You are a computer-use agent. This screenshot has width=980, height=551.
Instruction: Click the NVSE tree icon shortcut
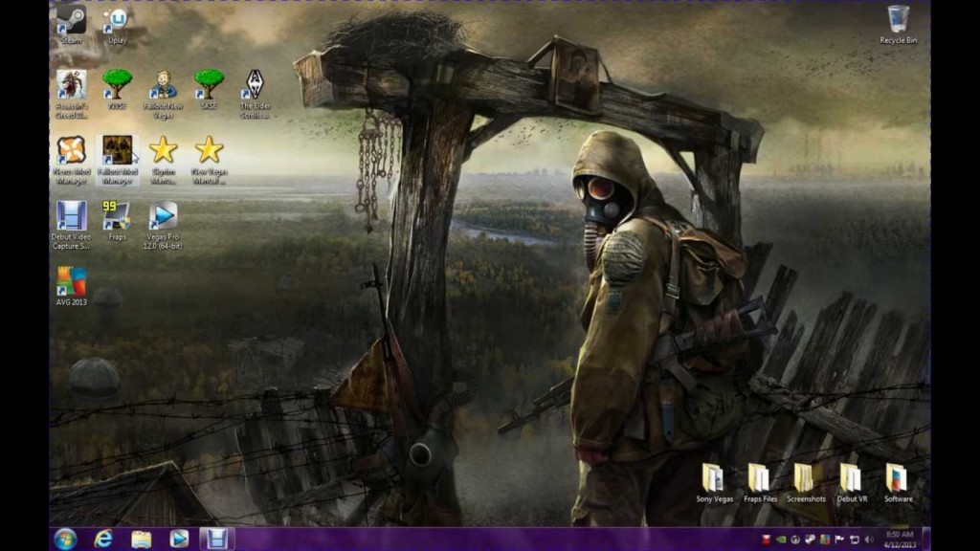(x=117, y=89)
